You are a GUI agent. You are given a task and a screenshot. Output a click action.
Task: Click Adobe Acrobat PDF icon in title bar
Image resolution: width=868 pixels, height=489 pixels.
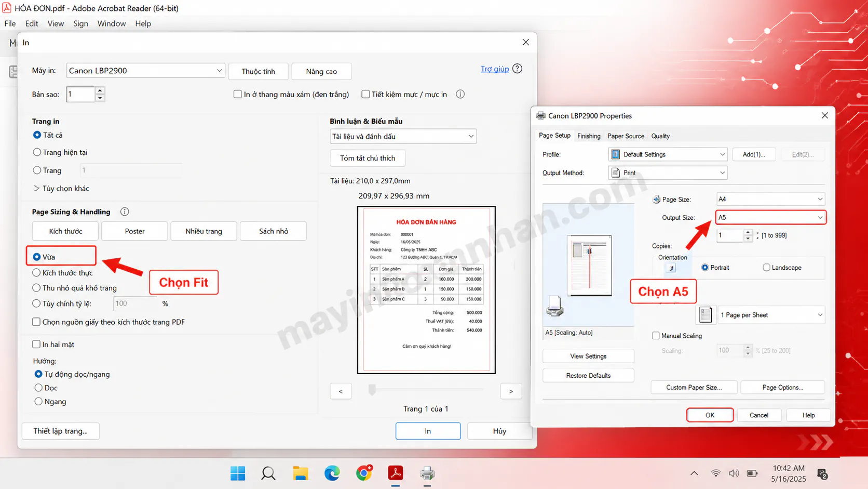[6, 8]
